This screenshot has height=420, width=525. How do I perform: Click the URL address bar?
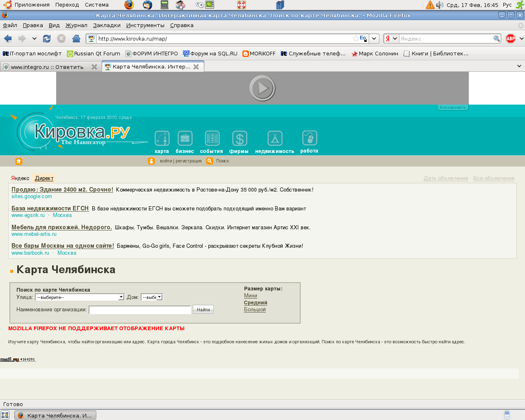pos(224,39)
